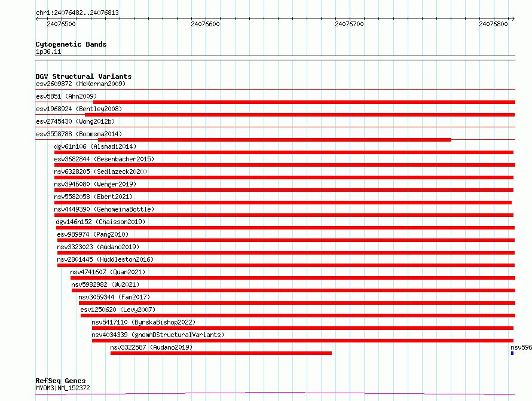The image size is (532, 401).
Task: Open nsv5417110 (ByrskaBishop2022) variant
Action: (143, 322)
